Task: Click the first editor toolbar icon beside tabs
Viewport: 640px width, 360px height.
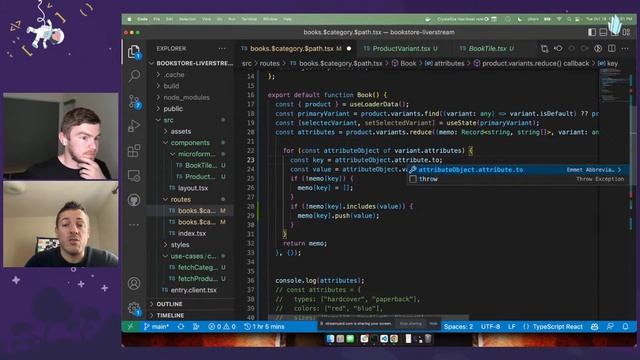Action: click(x=544, y=49)
